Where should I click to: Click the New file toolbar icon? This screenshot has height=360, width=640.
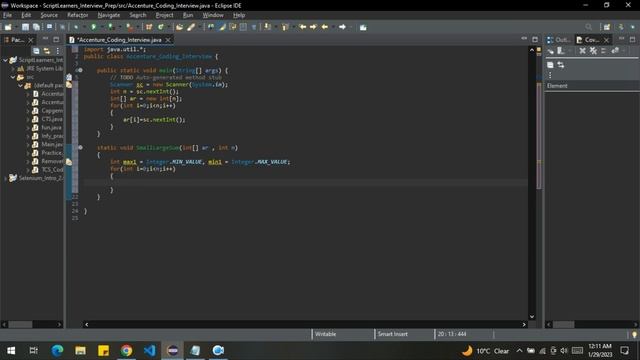[8, 27]
